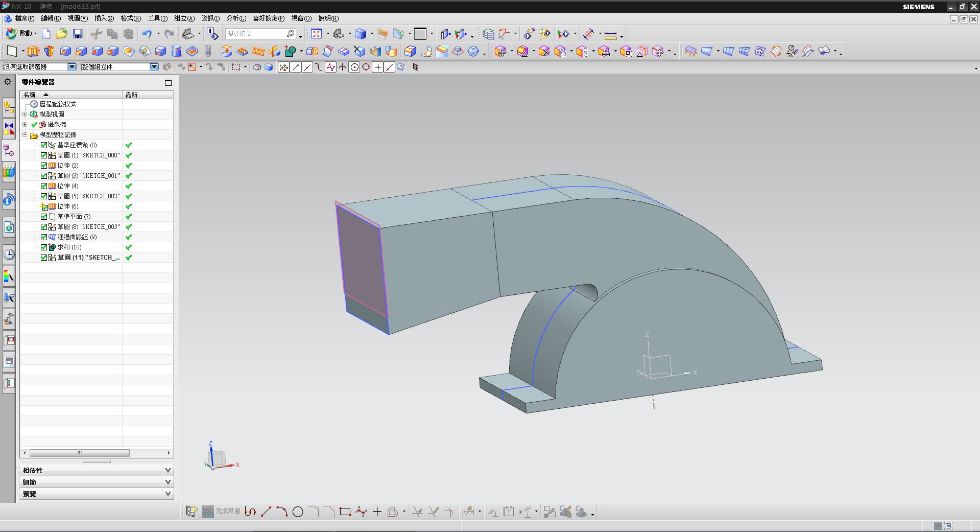Expand the 攝像機 tree node
Viewport: 980px width, 532px height.
(x=25, y=124)
